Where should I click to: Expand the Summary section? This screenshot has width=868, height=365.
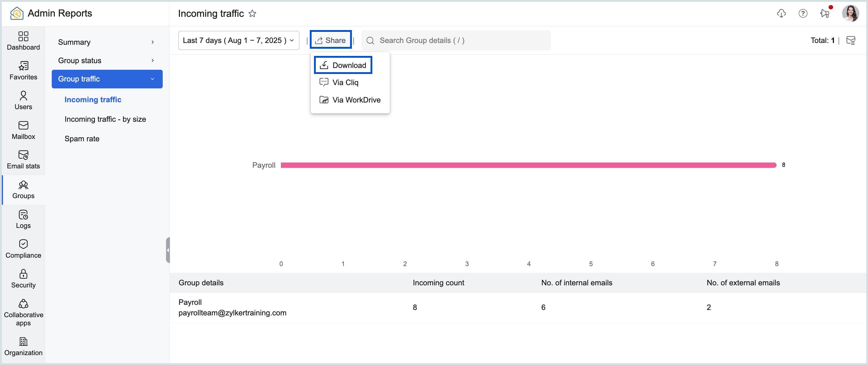coord(107,42)
